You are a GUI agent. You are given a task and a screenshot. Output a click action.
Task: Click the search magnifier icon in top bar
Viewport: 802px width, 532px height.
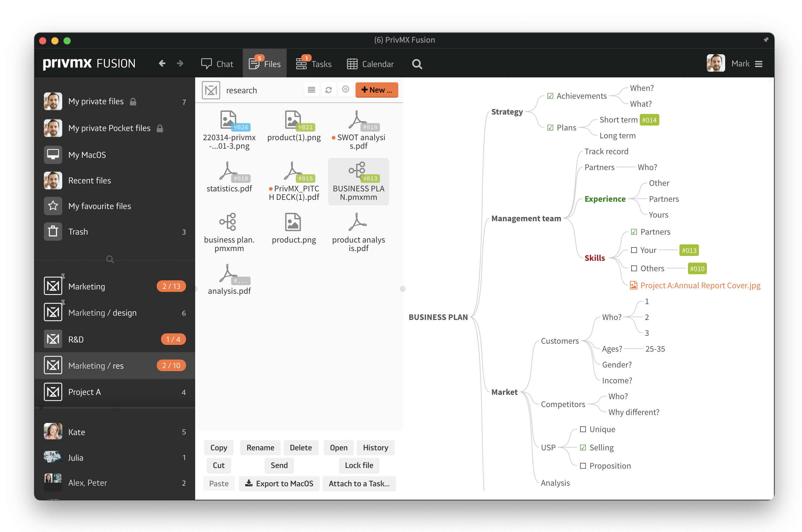tap(417, 64)
